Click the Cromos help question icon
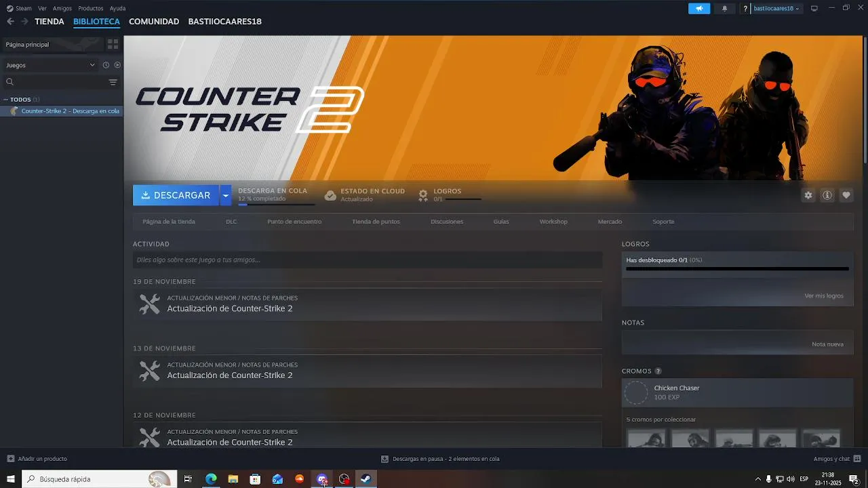 coord(658,371)
